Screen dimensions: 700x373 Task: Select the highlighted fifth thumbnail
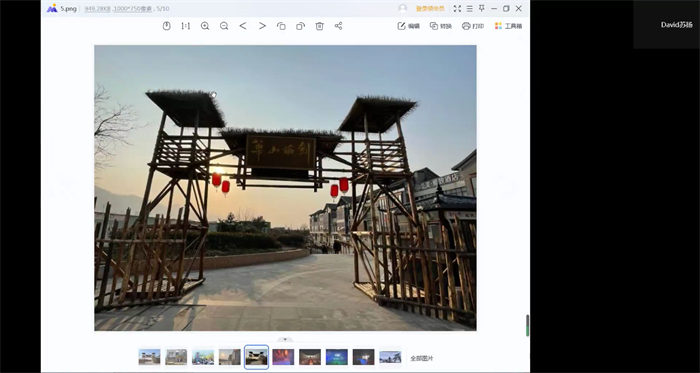tap(257, 357)
